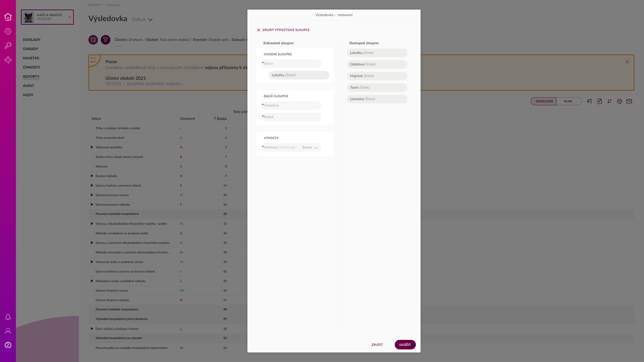The image size is (644, 362).
Task: Click the plus add icon in sidebar
Action: tap(8, 60)
